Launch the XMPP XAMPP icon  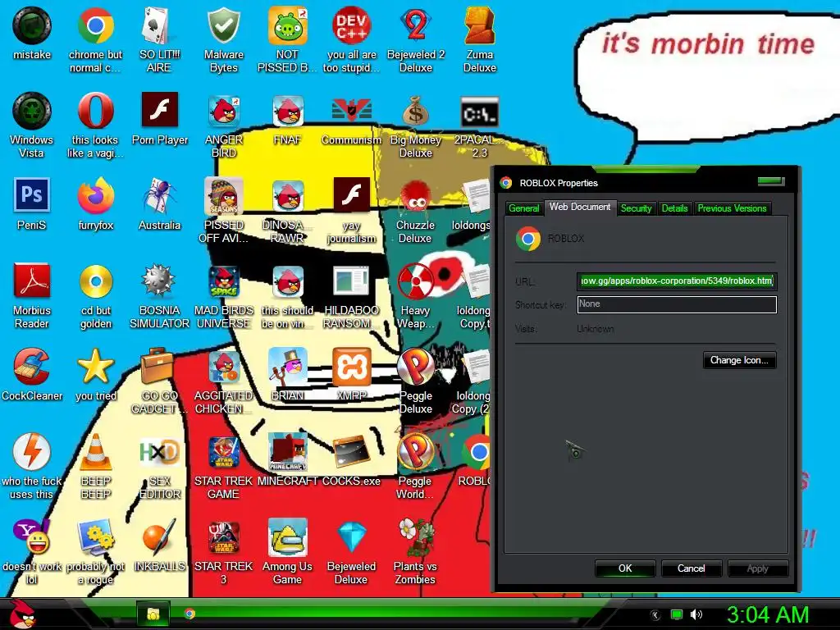351,367
